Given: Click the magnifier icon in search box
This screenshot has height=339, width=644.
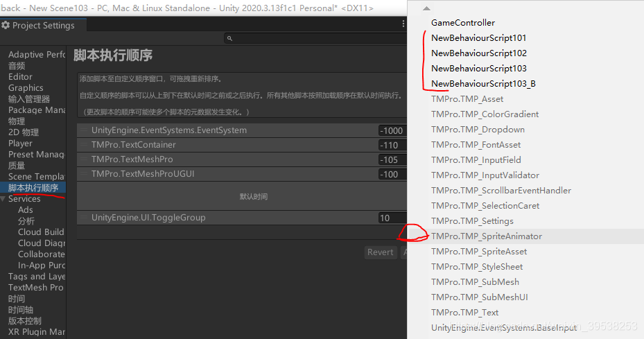Looking at the screenshot, I should tap(229, 38).
